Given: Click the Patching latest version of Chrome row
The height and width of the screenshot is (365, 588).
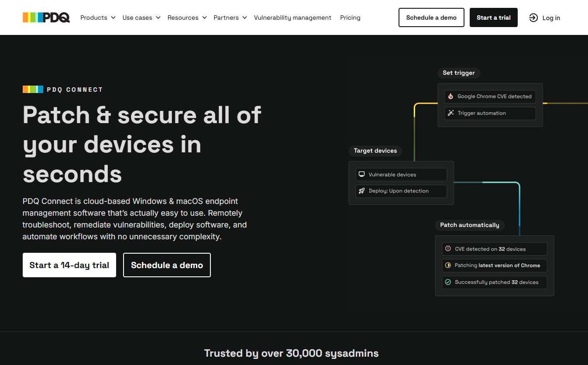Looking at the screenshot, I should pyautogui.click(x=494, y=265).
